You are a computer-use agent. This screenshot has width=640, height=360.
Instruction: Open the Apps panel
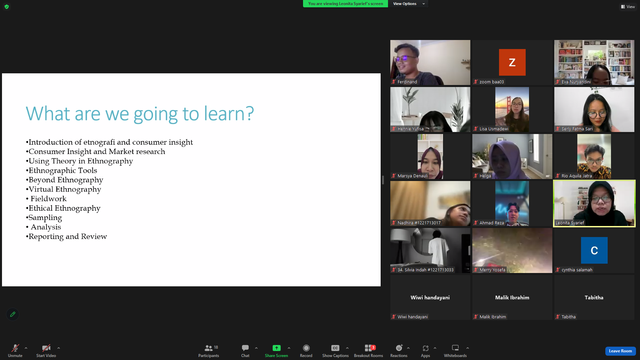(425, 350)
